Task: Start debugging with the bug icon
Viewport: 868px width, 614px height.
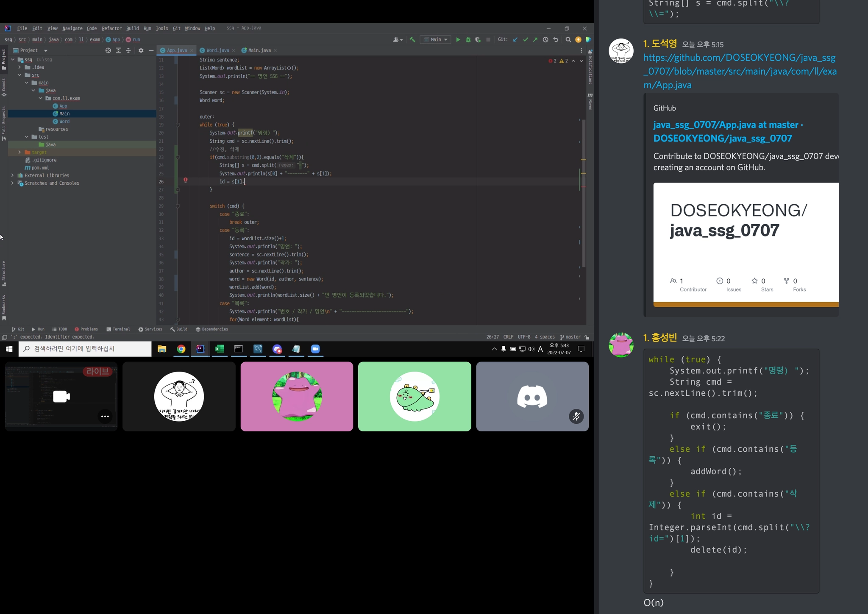Action: click(468, 39)
